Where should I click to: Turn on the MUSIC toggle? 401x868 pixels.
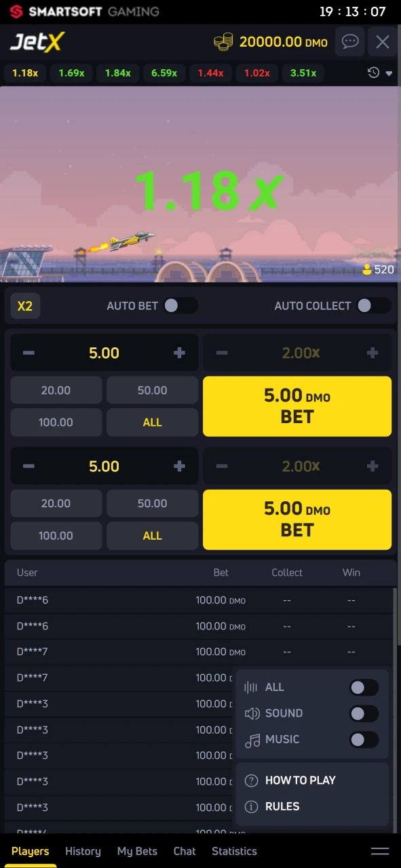tap(364, 739)
